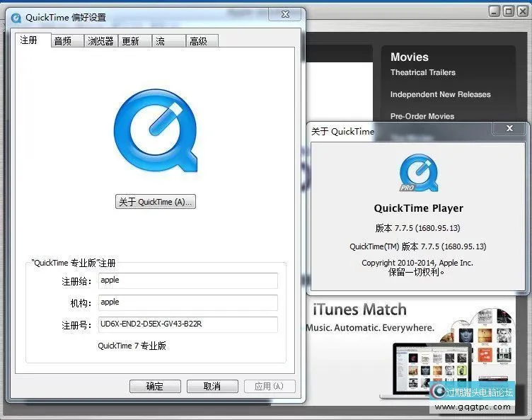The image size is (532, 420).
Task: Switch to the 音频 tab
Action: point(63,41)
